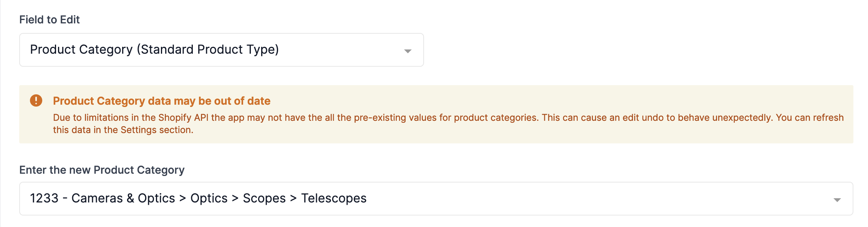Image resolution: width=868 pixels, height=227 pixels.
Task: Click 'Shopify API' in the warning text
Action: [183, 117]
